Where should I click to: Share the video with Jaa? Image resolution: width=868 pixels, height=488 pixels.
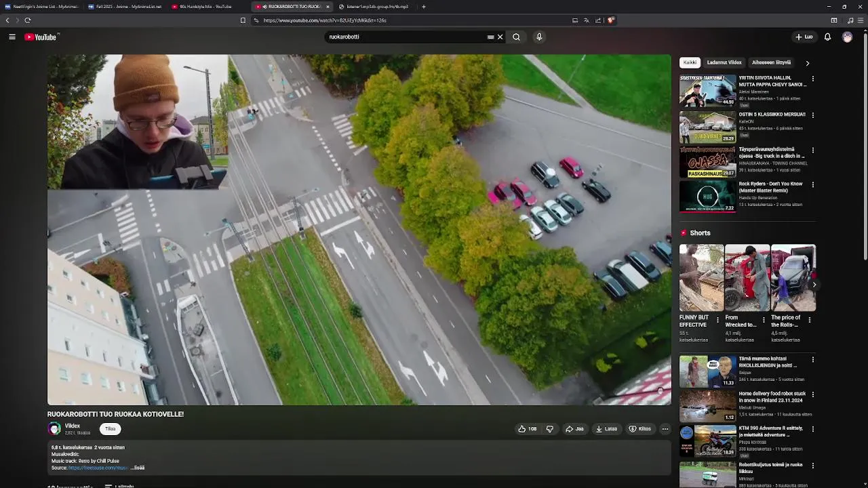574,429
